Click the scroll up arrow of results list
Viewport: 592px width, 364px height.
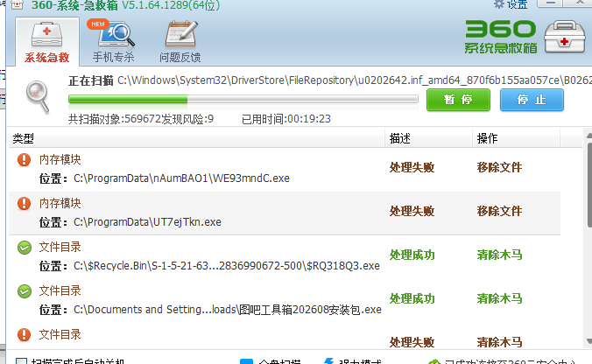click(x=589, y=136)
